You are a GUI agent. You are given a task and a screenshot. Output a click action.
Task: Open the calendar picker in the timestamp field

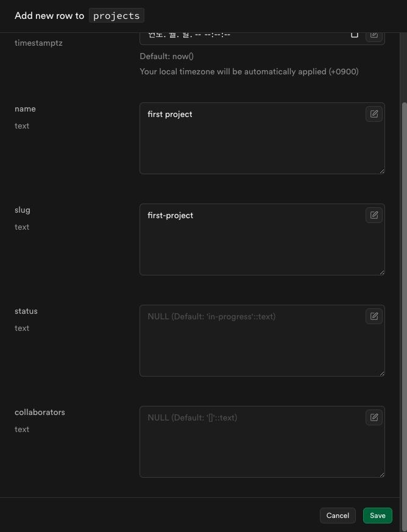[355, 35]
